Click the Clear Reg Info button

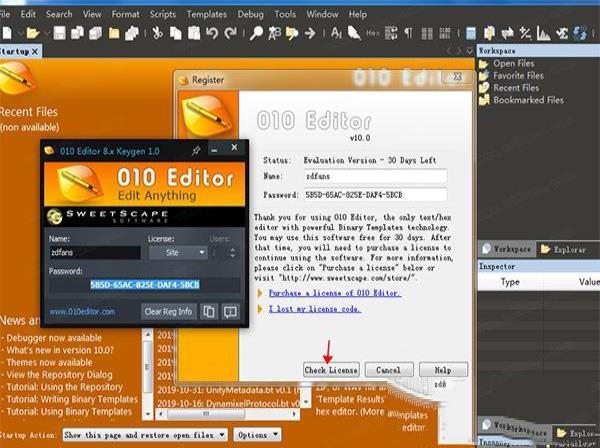click(x=168, y=311)
